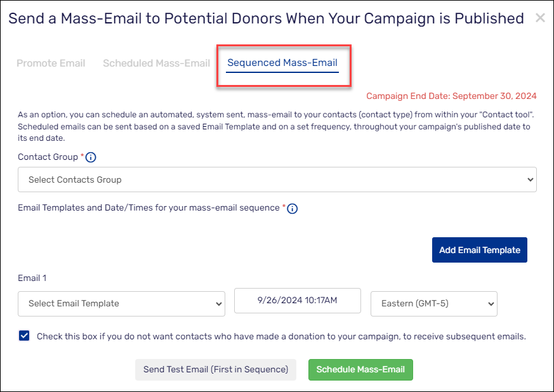
Task: Close the mass-email dialog with the X
Action: pyautogui.click(x=540, y=18)
